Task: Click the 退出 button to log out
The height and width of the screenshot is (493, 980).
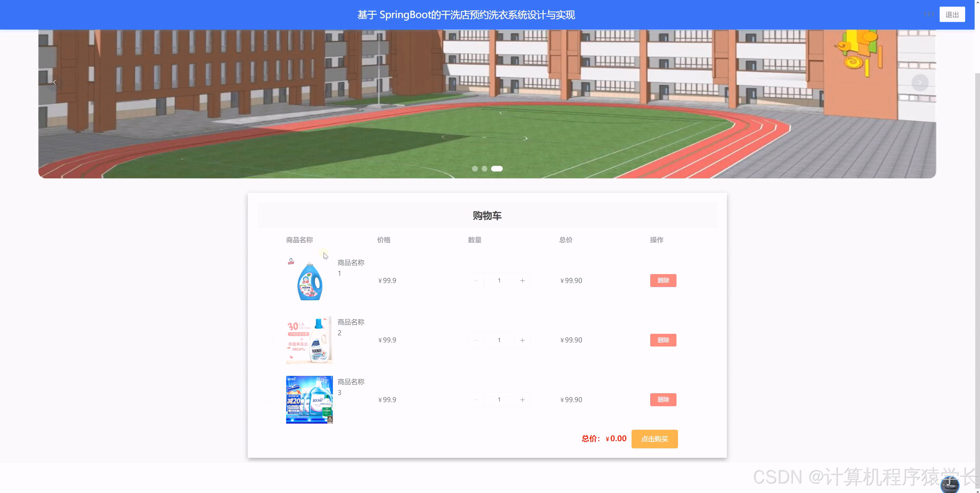Action: click(952, 14)
